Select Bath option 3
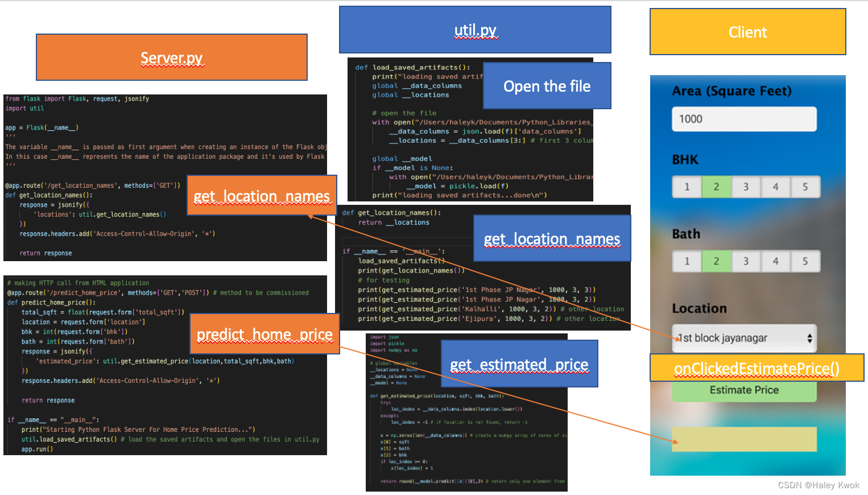Viewport: 868px width, 495px height. [746, 261]
